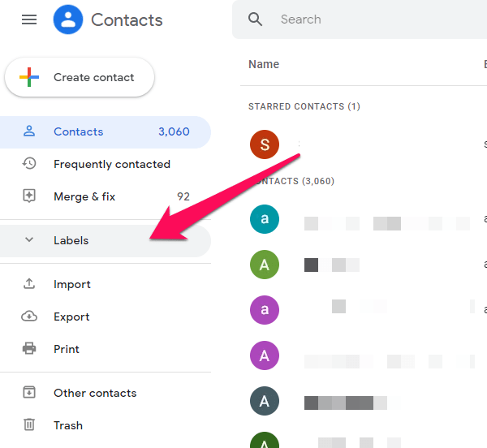
Task: Open the hamburger main menu
Action: tap(29, 19)
